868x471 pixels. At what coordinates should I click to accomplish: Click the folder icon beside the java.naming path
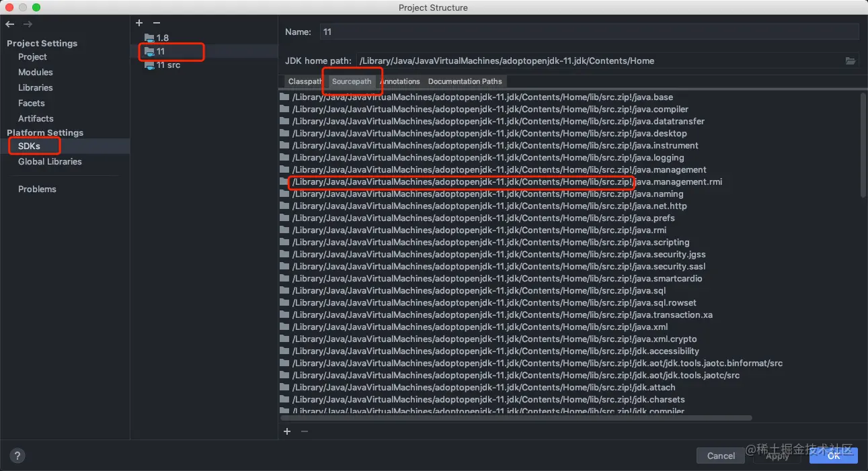[284, 194]
